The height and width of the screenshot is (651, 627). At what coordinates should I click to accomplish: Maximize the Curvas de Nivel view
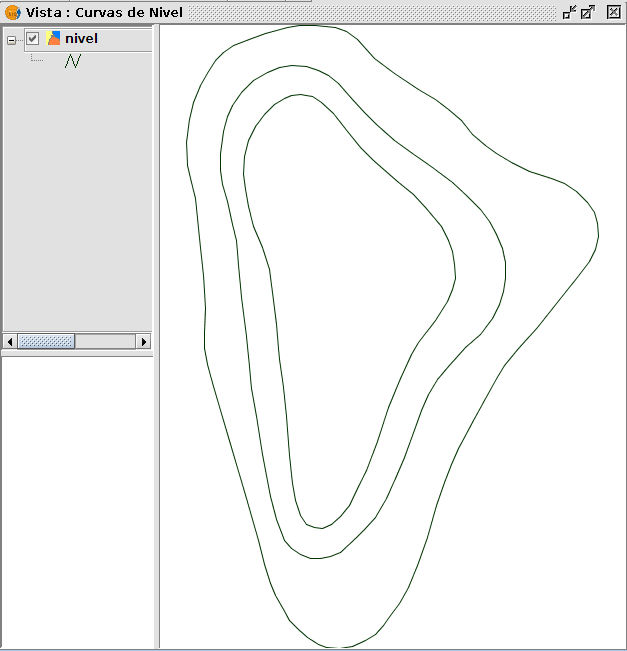pyautogui.click(x=588, y=12)
